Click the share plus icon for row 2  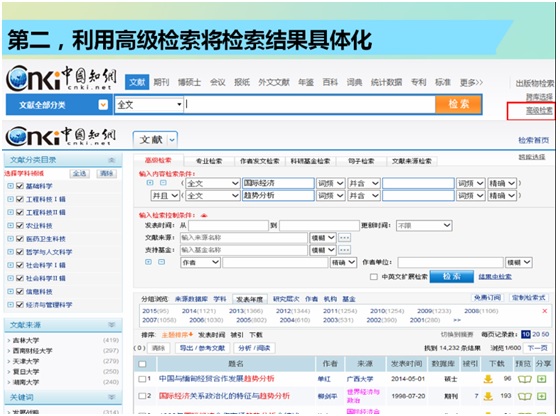pos(542,396)
